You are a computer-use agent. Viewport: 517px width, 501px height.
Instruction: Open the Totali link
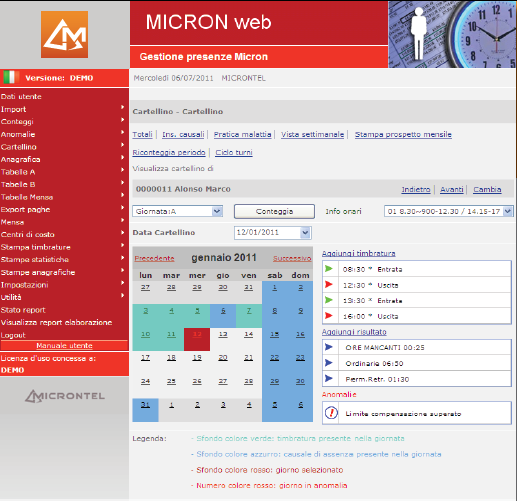tap(142, 134)
